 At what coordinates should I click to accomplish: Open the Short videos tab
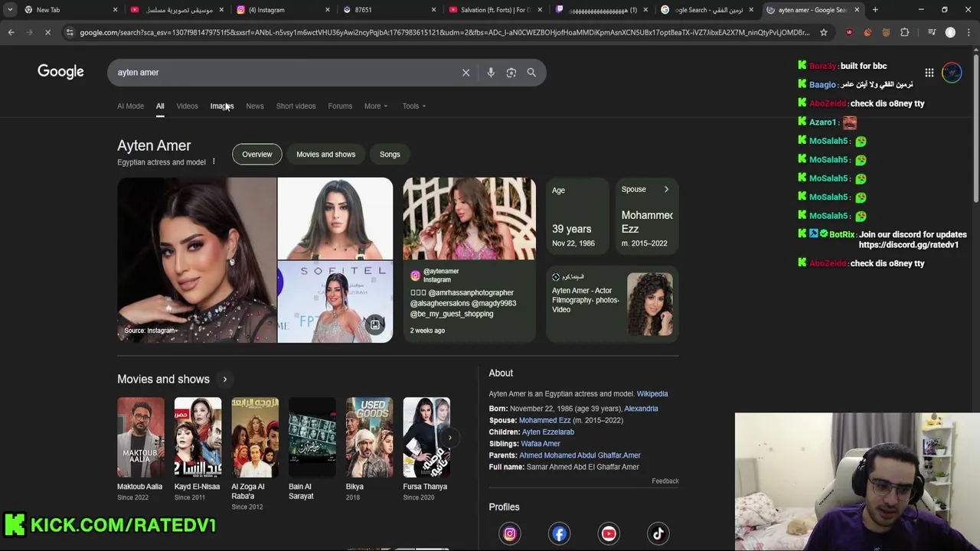[296, 106]
